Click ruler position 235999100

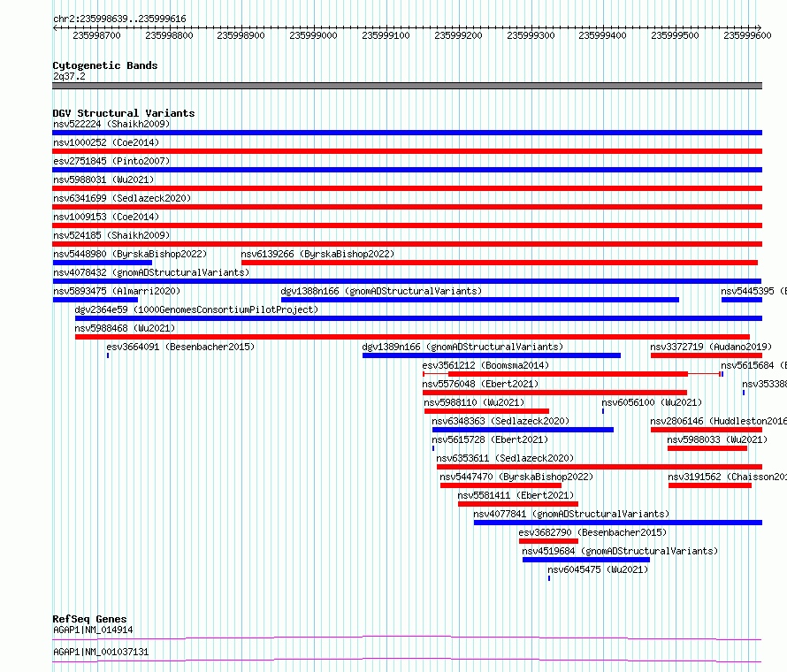click(x=386, y=35)
